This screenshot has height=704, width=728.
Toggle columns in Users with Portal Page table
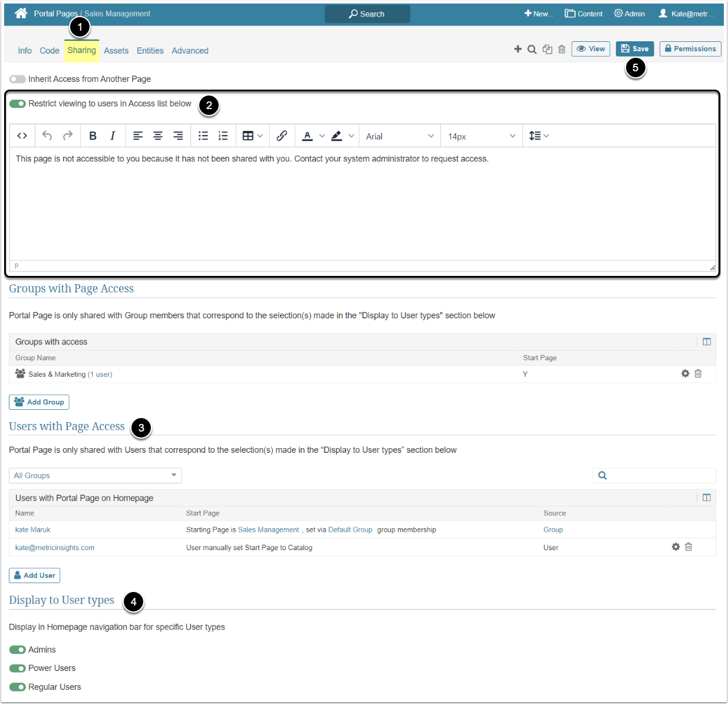707,498
